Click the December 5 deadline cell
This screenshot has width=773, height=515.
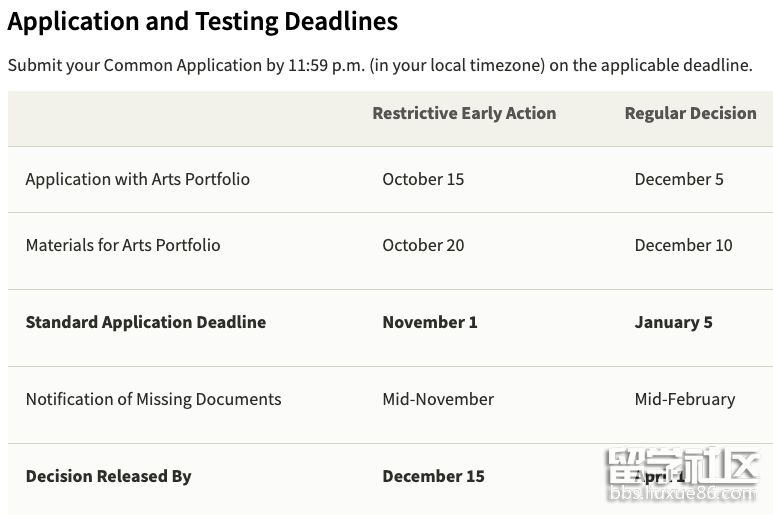(x=678, y=179)
